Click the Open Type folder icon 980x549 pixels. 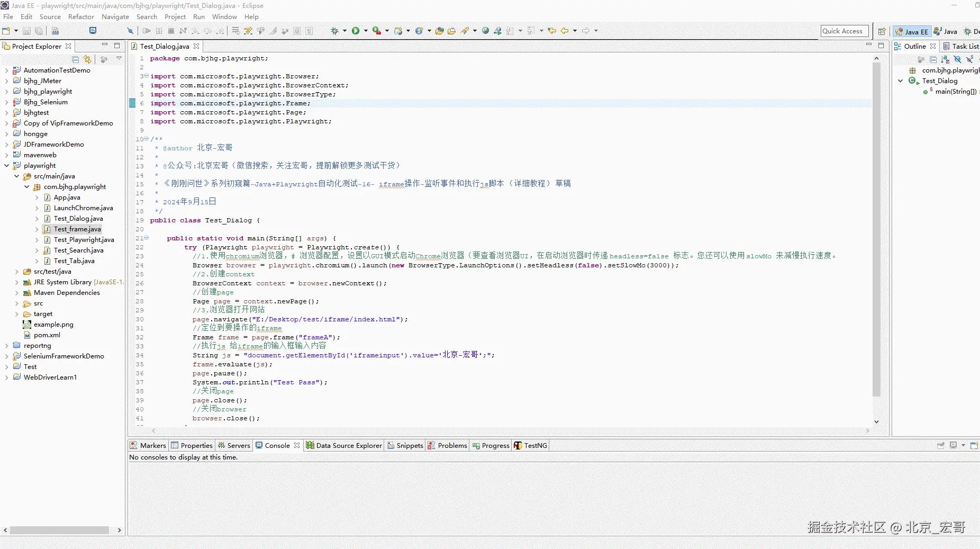tap(439, 31)
